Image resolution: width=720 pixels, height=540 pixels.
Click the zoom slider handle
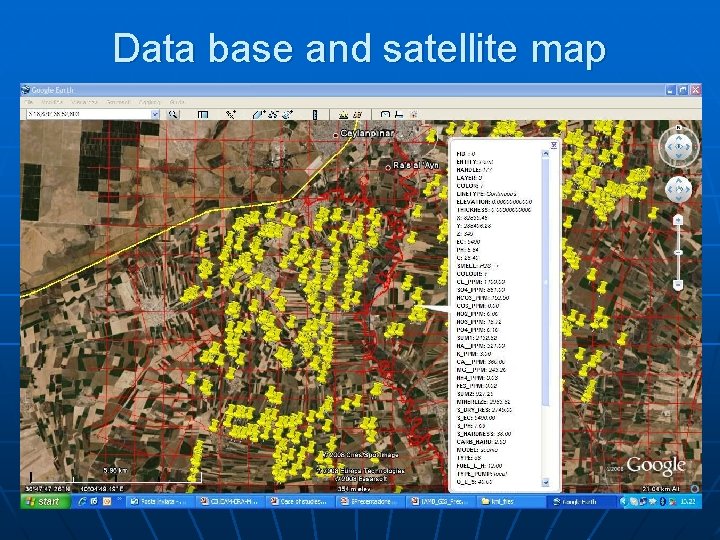tap(678, 253)
